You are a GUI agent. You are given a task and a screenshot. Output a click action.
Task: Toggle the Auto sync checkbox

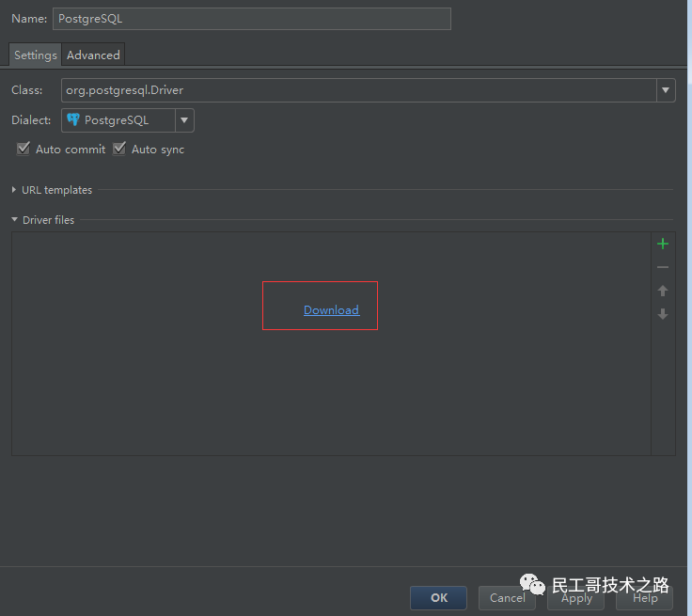click(x=119, y=149)
